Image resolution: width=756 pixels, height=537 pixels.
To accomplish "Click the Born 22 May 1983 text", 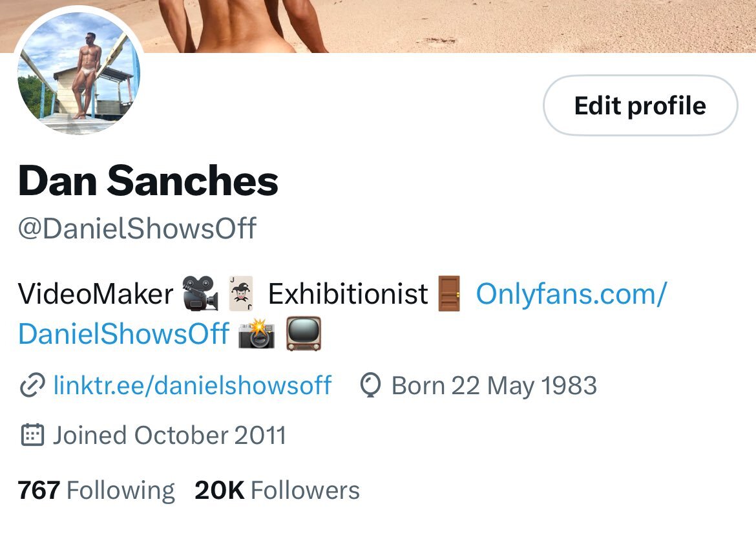I will [494, 386].
